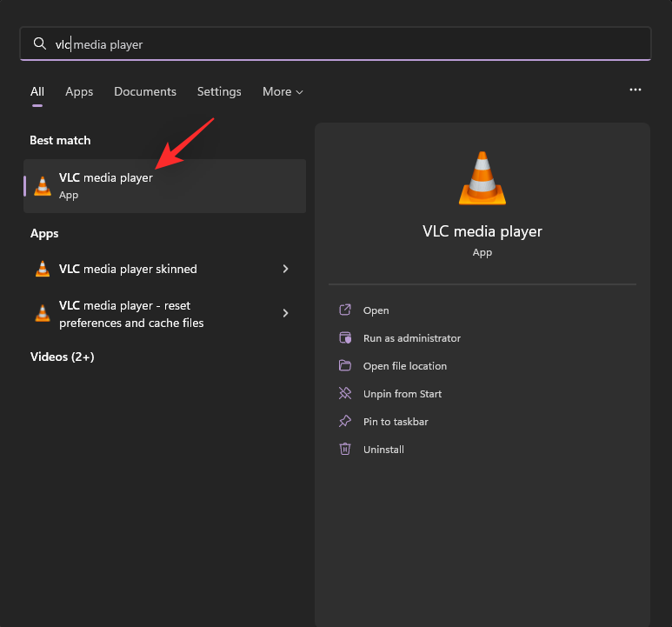Viewport: 672px width, 627px height.
Task: Click the Videos (2+) heading
Action: coord(62,357)
